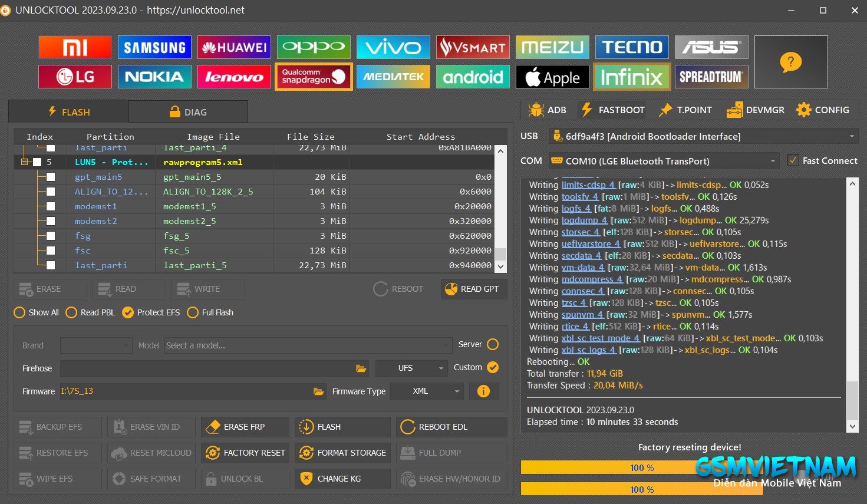
Task: Check the gpt_main5 partition checkbox
Action: pos(51,177)
